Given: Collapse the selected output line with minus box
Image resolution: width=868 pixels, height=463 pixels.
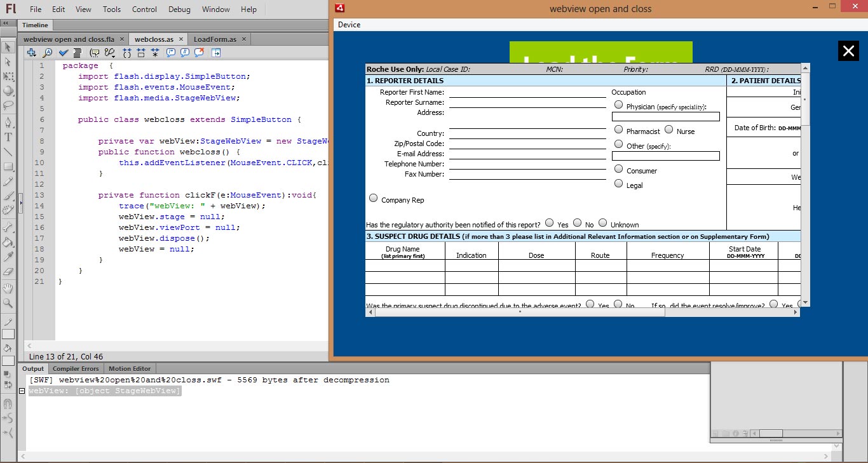Looking at the screenshot, I should click(22, 391).
